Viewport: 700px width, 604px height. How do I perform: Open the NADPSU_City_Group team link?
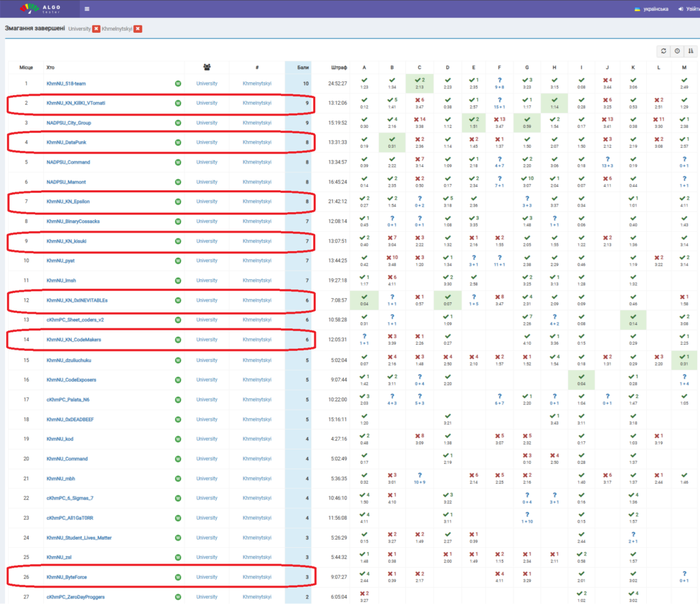(x=68, y=123)
